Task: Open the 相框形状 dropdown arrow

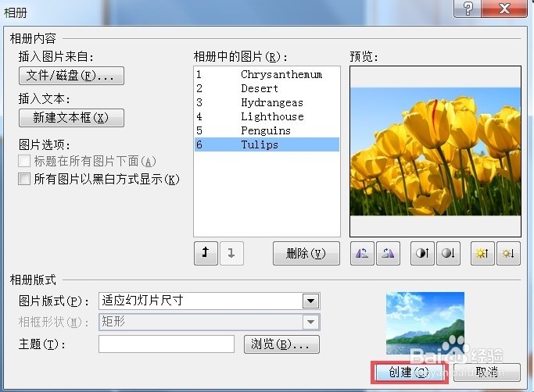Action: [310, 322]
